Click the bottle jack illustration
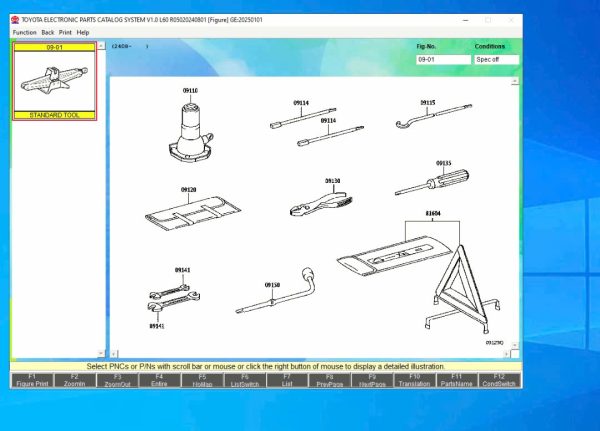This screenshot has width=600, height=431. point(190,132)
